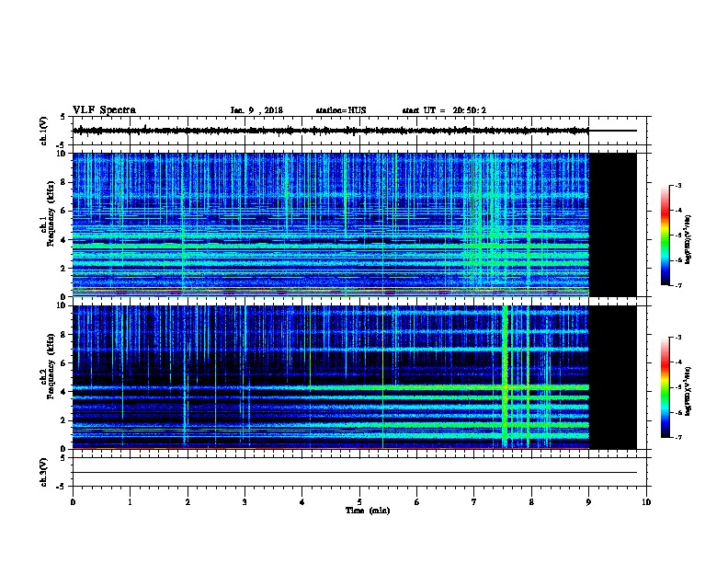728x563 pixels.
Task: Click time axis tick label "2"
Action: pos(188,501)
